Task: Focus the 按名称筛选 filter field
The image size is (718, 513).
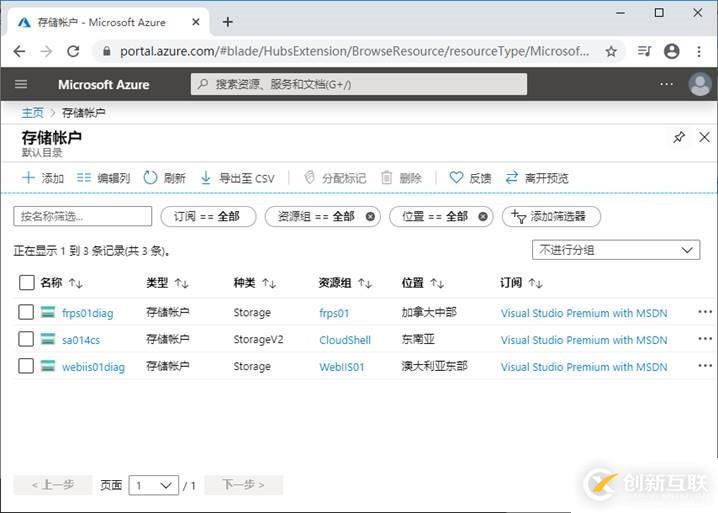Action: pos(82,216)
